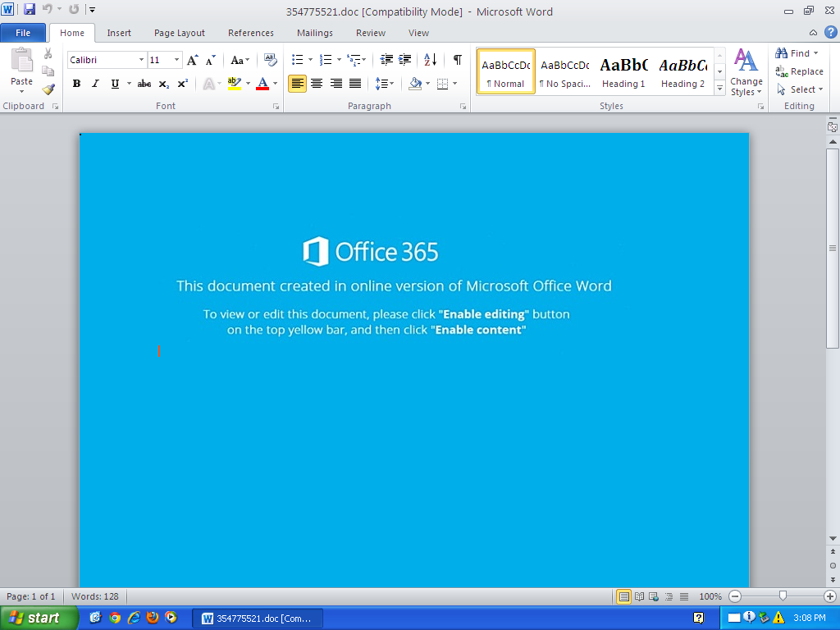Screen dimensions: 840x630
Task: Toggle Bold formatting
Action: coord(76,84)
